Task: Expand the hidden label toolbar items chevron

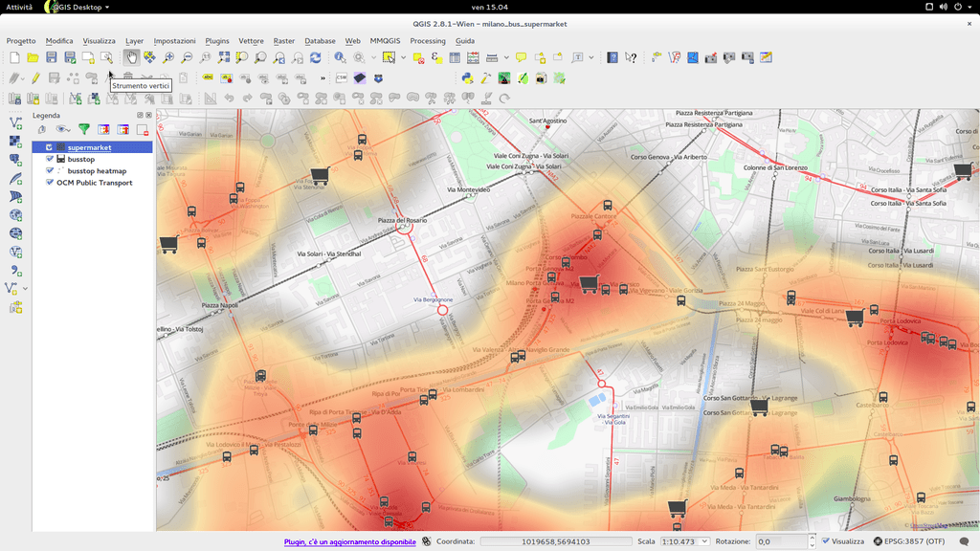Action: coord(323,78)
